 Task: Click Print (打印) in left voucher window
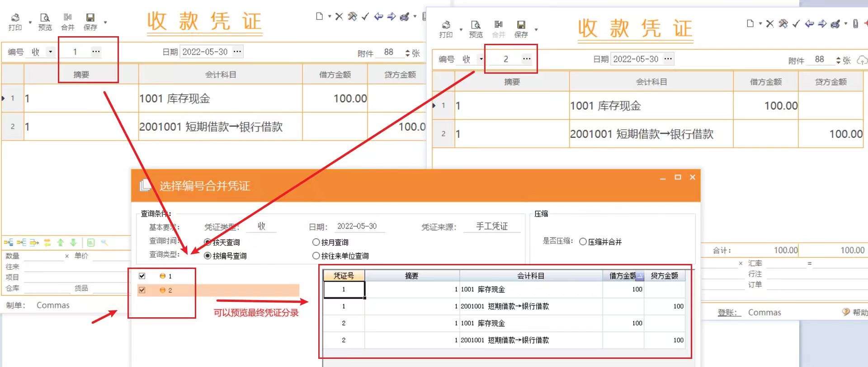pos(15,21)
